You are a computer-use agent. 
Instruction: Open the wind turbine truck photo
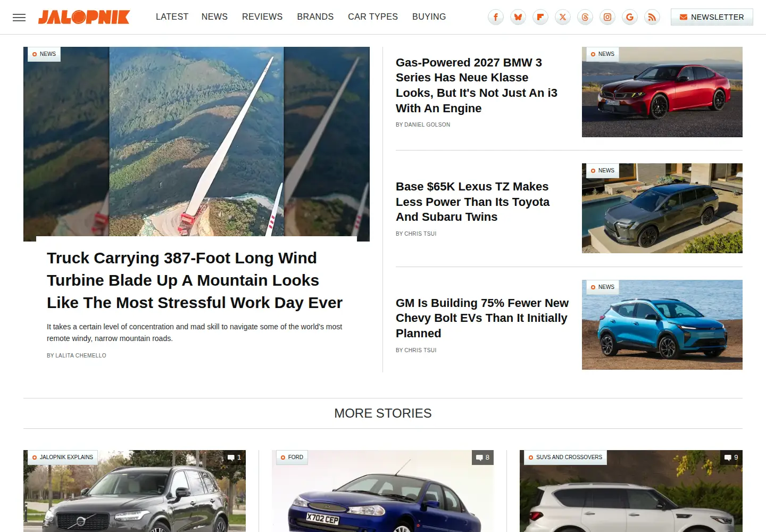point(196,144)
